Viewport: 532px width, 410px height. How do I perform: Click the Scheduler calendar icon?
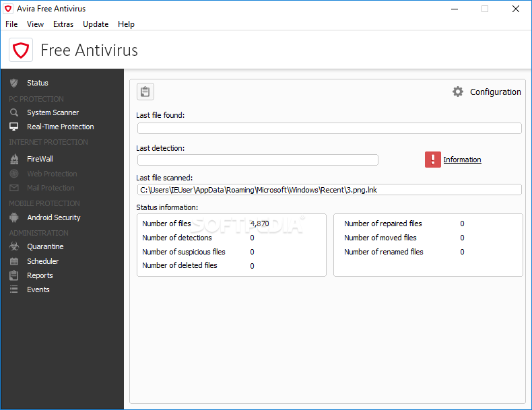point(14,261)
